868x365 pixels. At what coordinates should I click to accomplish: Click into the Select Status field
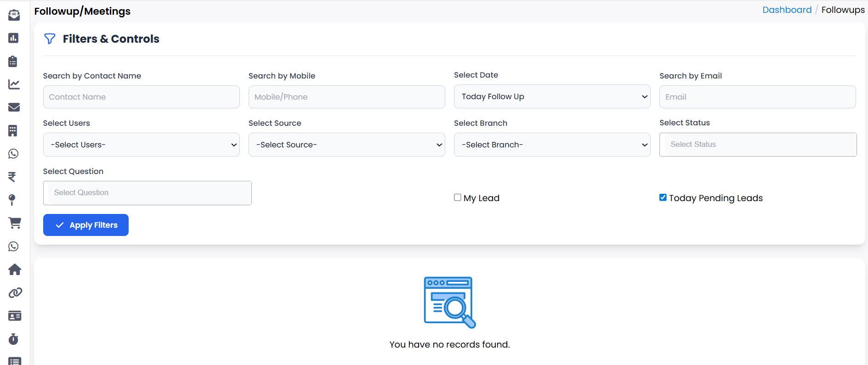coord(757,145)
